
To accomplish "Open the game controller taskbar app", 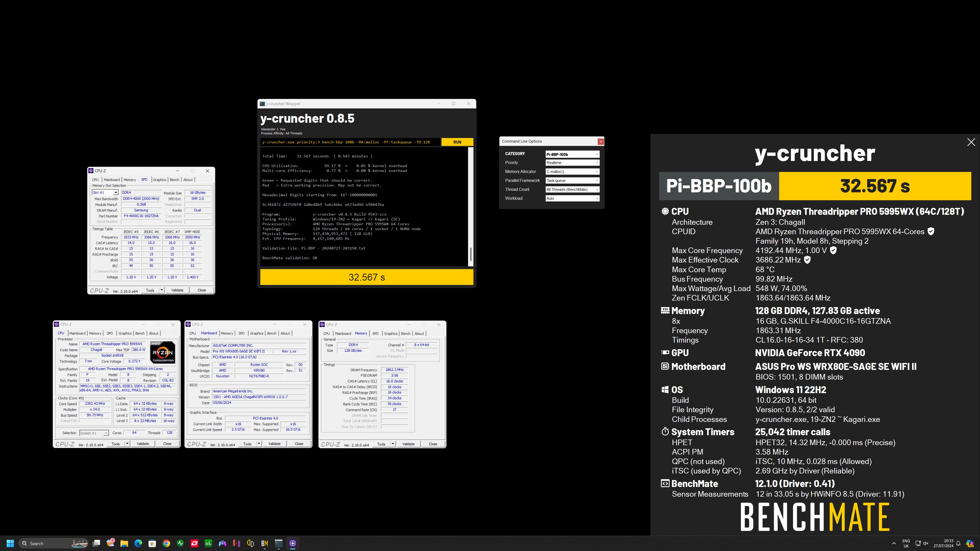I will (223, 543).
